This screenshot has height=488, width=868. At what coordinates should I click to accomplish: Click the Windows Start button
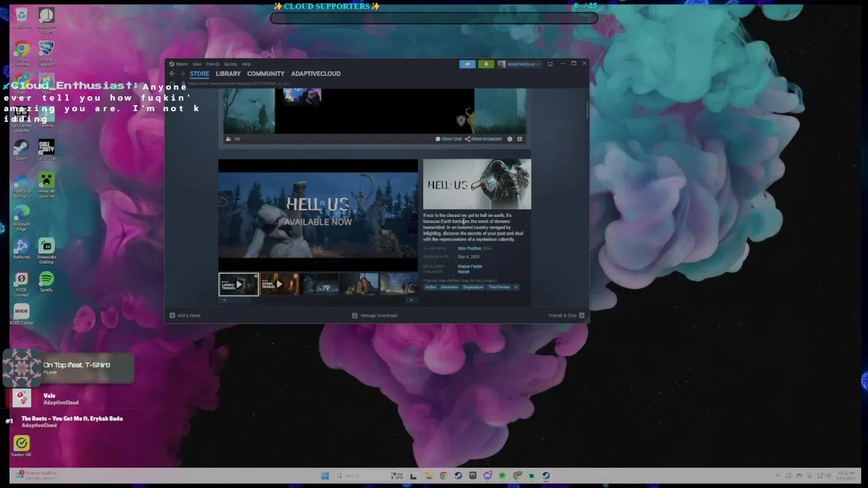(325, 475)
